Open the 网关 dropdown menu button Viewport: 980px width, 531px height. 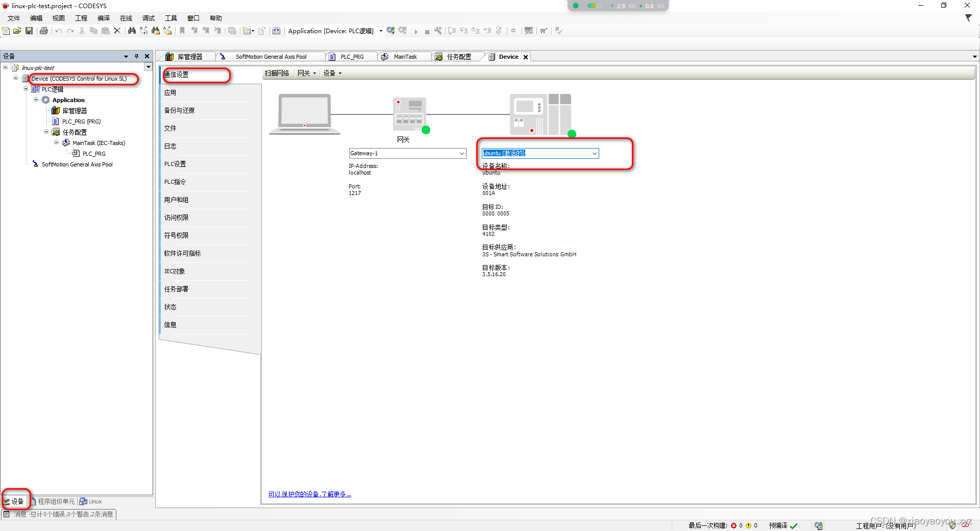point(307,73)
